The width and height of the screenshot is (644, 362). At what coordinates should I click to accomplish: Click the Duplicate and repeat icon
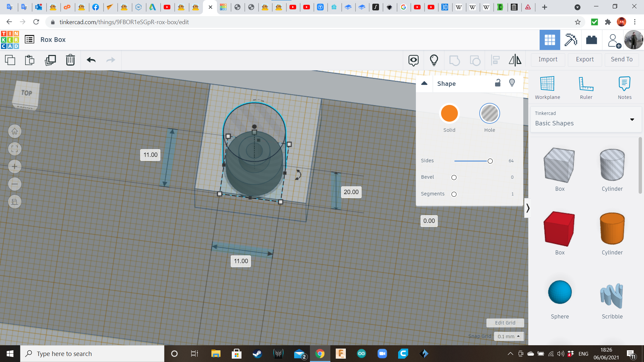tap(50, 60)
